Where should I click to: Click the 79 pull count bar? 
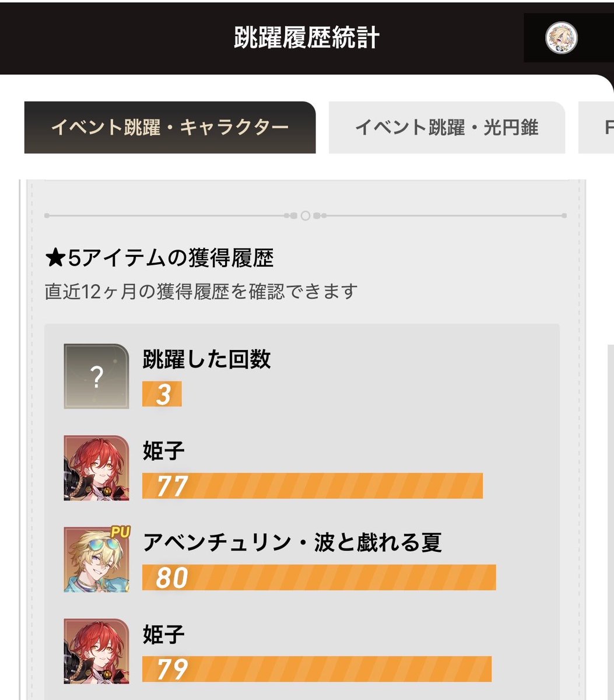click(317, 669)
